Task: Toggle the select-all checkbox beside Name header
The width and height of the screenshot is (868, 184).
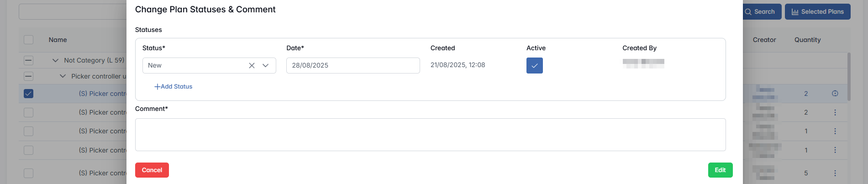Action: [28, 40]
